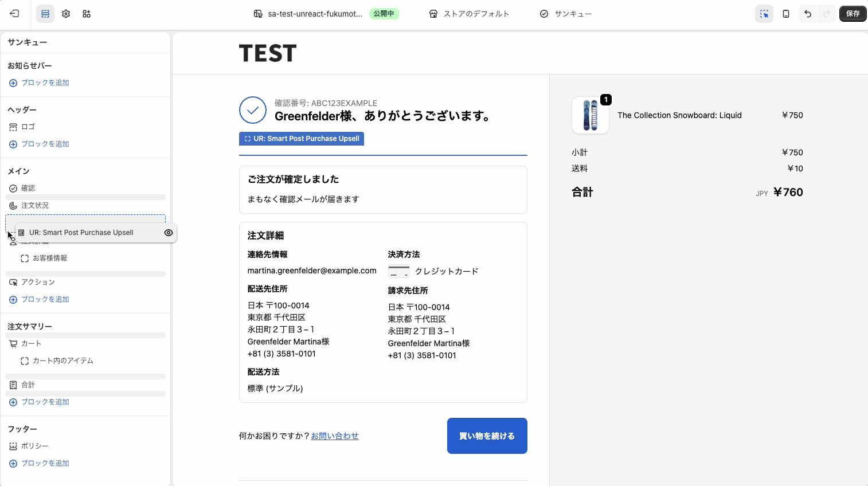Image resolution: width=868 pixels, height=486 pixels.
Task: Undo the last change
Action: pyautogui.click(x=808, y=14)
